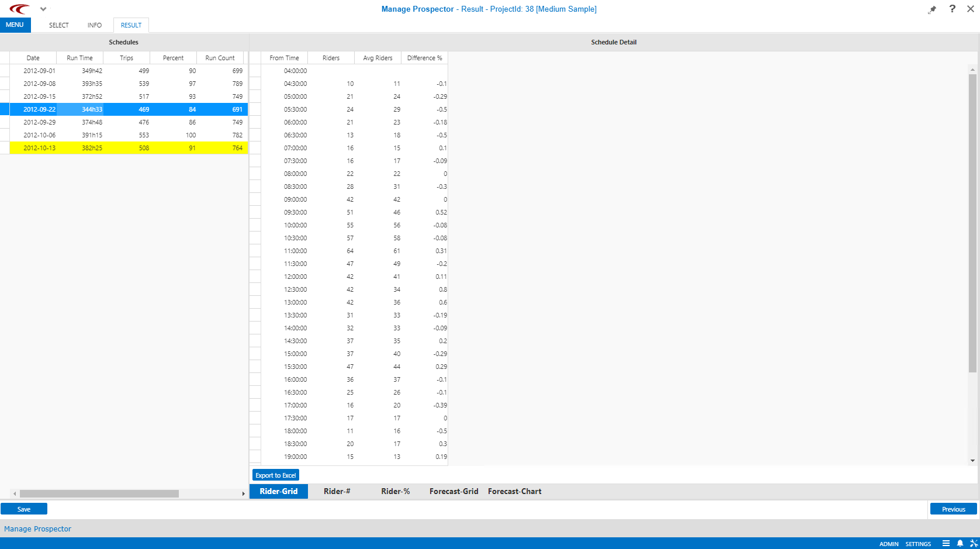Image resolution: width=980 pixels, height=549 pixels.
Task: Open help via question mark icon
Action: 953,9
